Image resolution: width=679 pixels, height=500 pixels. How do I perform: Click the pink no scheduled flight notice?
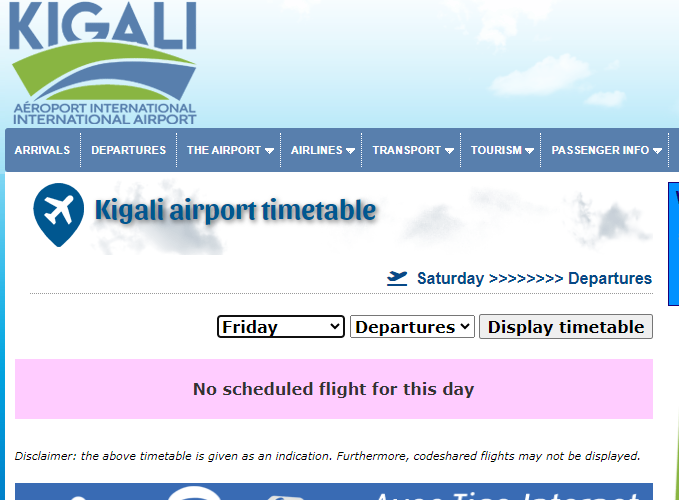click(x=333, y=389)
